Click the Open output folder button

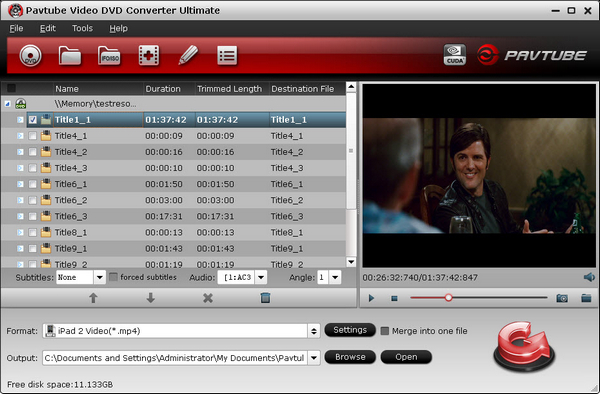pos(406,357)
